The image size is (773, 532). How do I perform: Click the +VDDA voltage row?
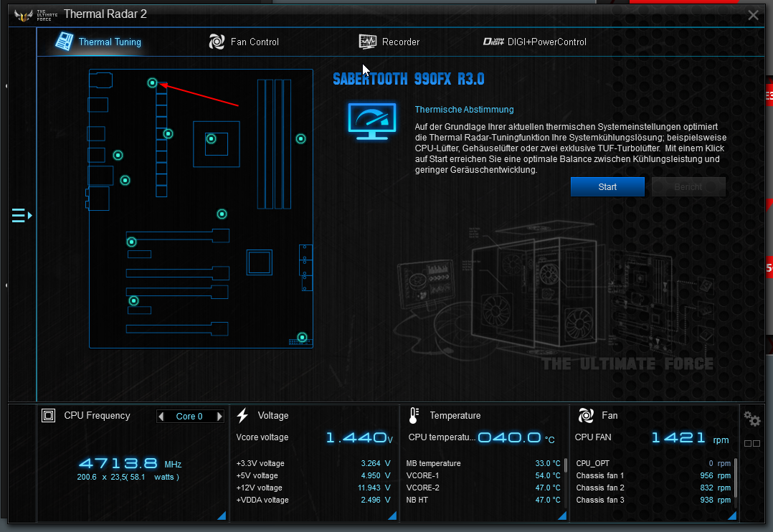coord(313,500)
